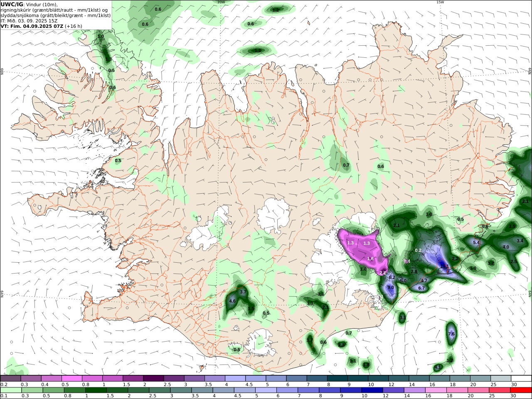Click the white 1.6 value in the pink area
This screenshot has width=532, height=399.
pos(370,259)
